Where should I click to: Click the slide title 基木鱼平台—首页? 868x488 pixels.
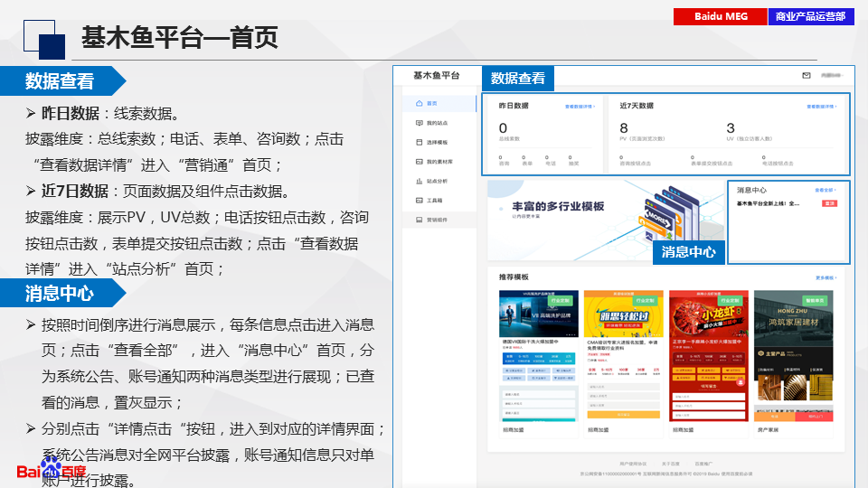pos(179,38)
